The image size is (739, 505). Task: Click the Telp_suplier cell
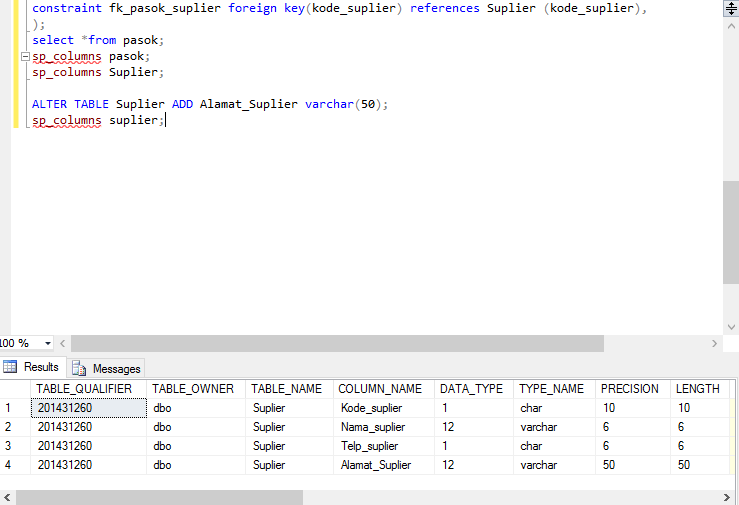coord(384,446)
